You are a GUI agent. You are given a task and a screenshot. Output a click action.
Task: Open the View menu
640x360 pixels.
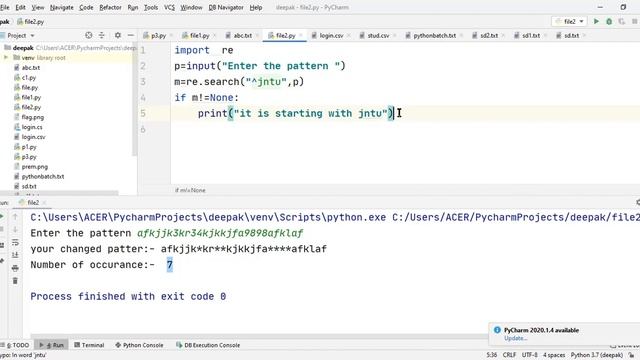pyautogui.click(x=38, y=7)
